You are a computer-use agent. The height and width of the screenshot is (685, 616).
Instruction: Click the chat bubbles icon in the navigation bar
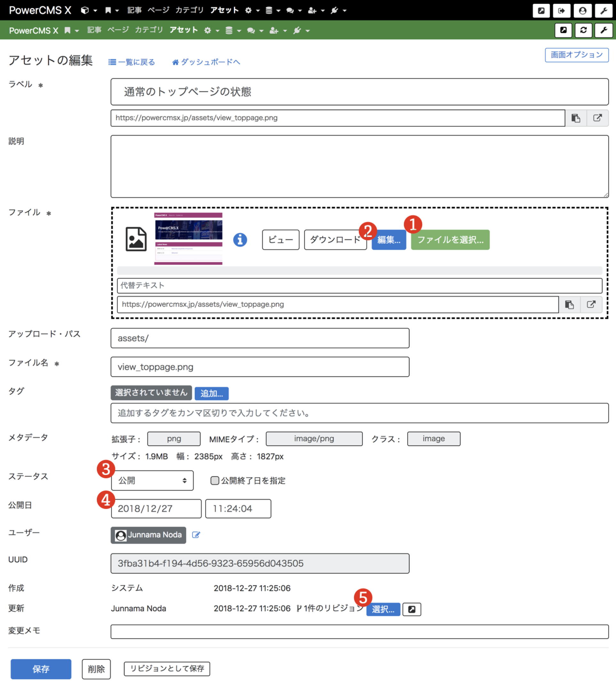click(290, 10)
